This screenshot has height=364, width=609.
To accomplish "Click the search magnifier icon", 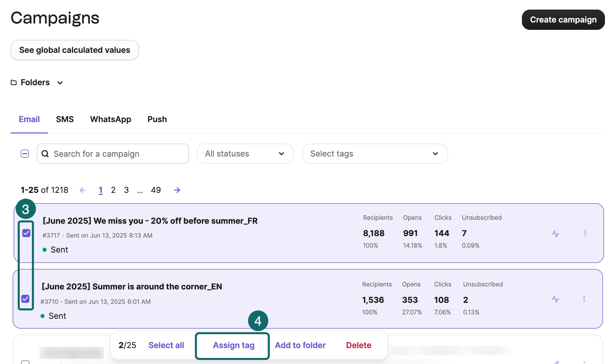I will tap(45, 154).
